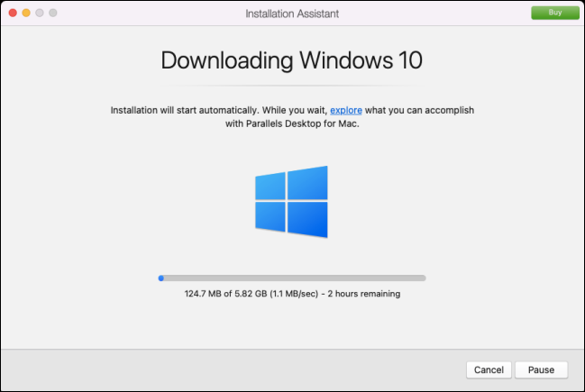Image resolution: width=585 pixels, height=392 pixels.
Task: Click the 124.7 MB of 5.82 GB status text
Action: click(x=223, y=294)
